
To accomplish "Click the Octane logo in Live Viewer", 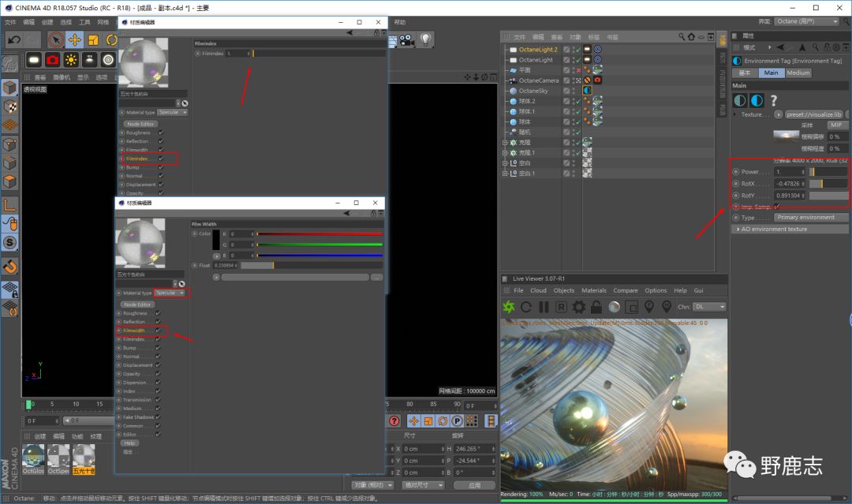I will (x=509, y=307).
